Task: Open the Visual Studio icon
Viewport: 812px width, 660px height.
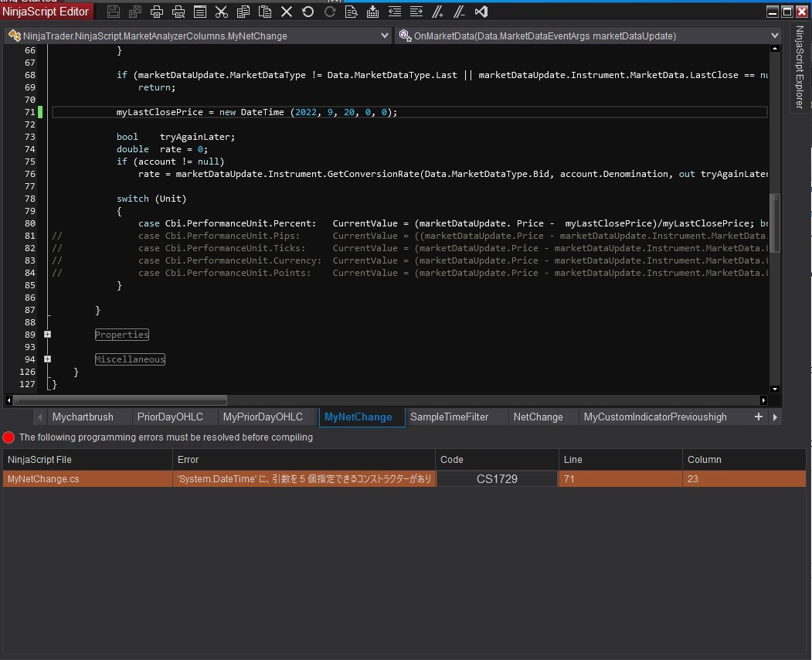Action: coord(481,12)
